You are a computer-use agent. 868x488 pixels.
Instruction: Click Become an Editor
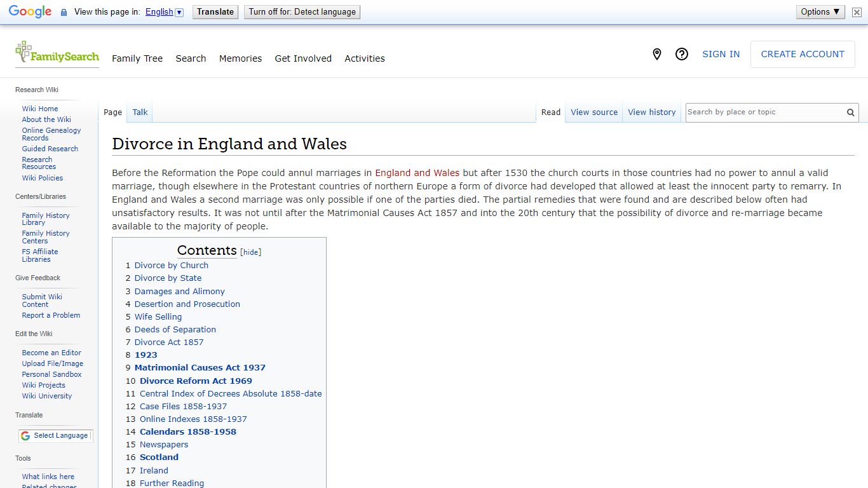tap(51, 353)
